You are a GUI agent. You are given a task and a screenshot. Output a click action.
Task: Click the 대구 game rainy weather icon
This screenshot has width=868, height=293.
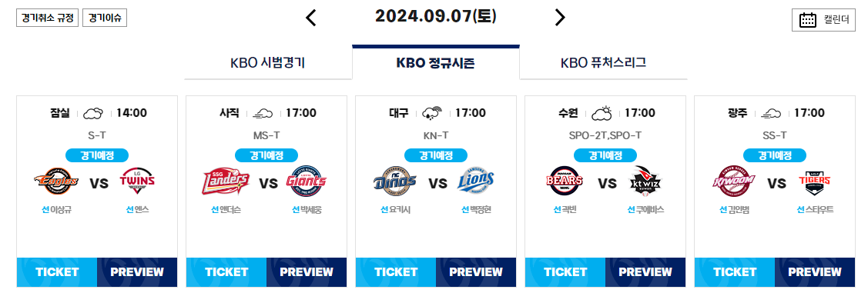tap(431, 113)
